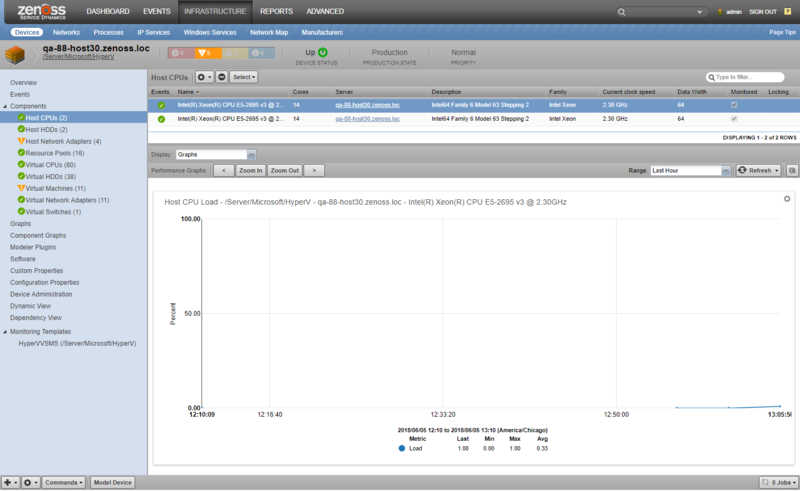Open server link in selected CPU row
Image resolution: width=800 pixels, height=491 pixels.
(367, 105)
